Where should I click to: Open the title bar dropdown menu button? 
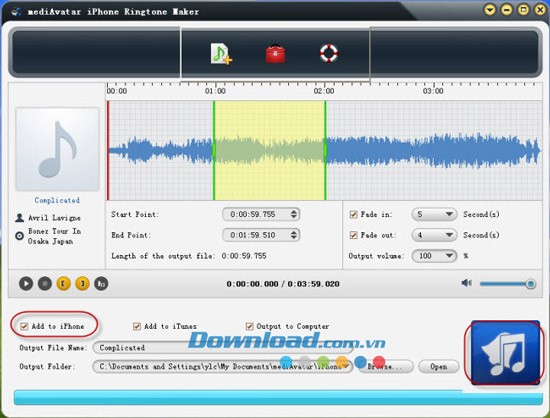[x=490, y=9]
